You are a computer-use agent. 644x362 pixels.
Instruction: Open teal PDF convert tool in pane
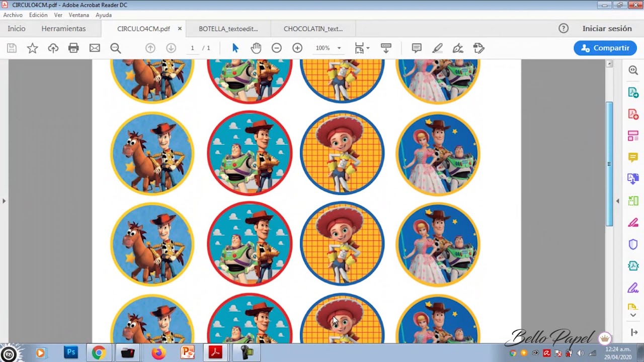[633, 266]
